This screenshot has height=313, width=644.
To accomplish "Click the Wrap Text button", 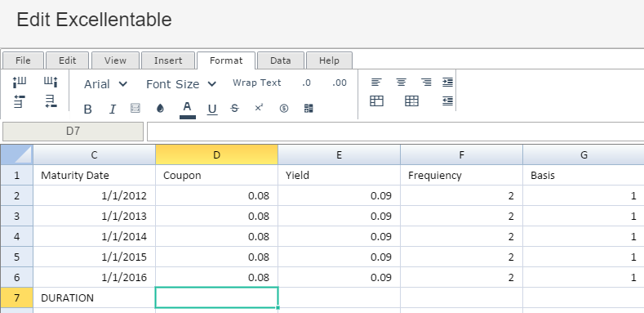I will [x=256, y=83].
